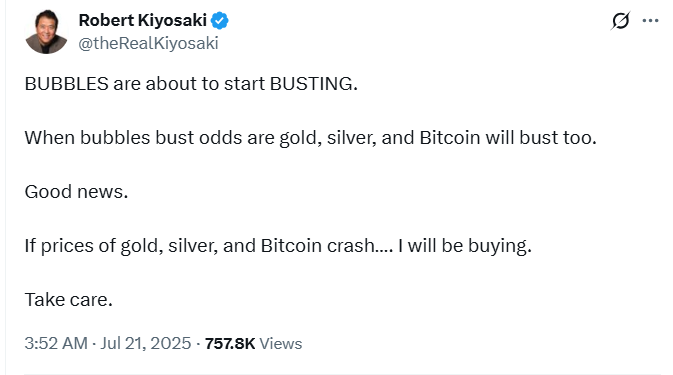
Task: Click the word BUBBLES in the post
Action: 67,84
